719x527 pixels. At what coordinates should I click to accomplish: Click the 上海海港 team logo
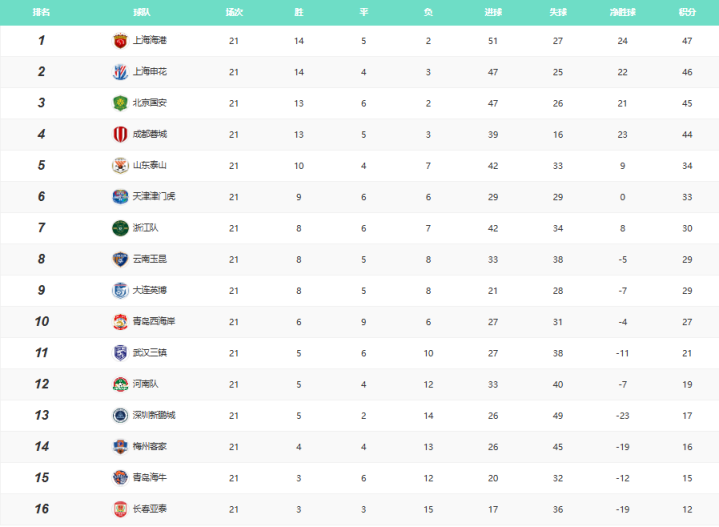[x=120, y=41]
